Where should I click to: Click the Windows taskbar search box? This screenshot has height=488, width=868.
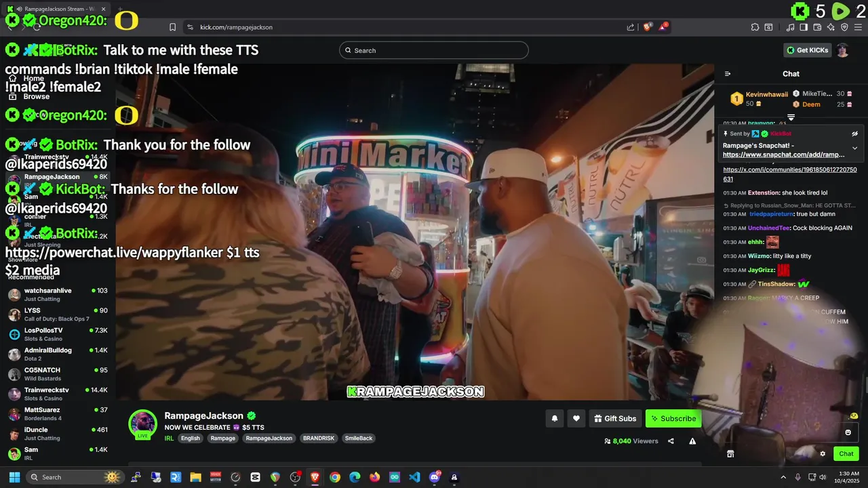coord(75,477)
